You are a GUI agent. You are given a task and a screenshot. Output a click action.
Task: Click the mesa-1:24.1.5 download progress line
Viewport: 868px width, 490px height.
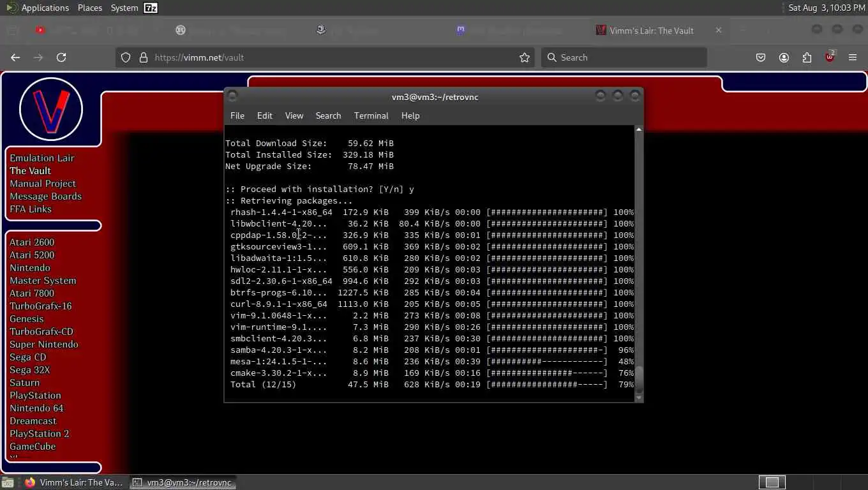[432, 361]
